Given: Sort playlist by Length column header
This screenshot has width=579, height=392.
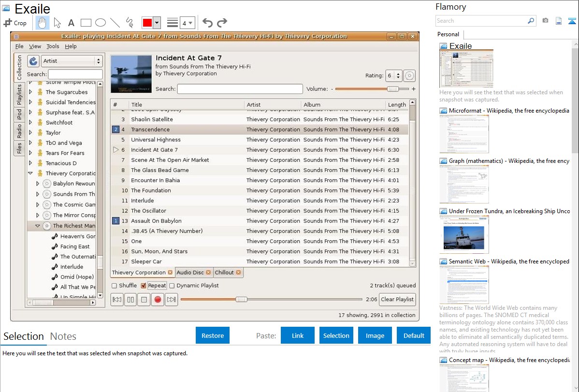Looking at the screenshot, I should [397, 104].
